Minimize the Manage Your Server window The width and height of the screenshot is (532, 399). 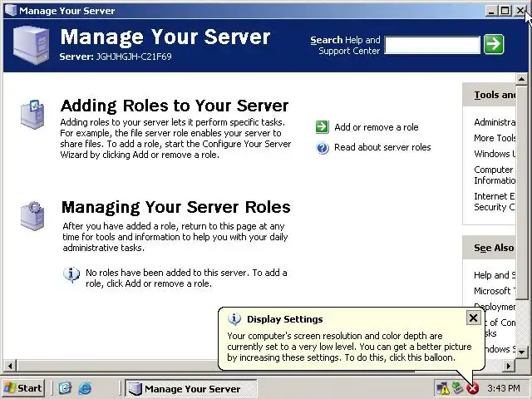click(x=490, y=11)
